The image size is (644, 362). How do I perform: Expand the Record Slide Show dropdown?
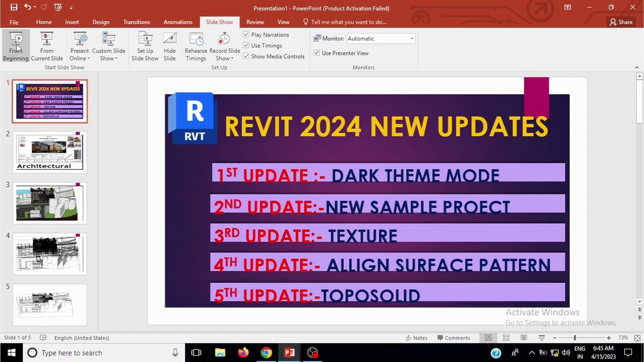coord(224,54)
